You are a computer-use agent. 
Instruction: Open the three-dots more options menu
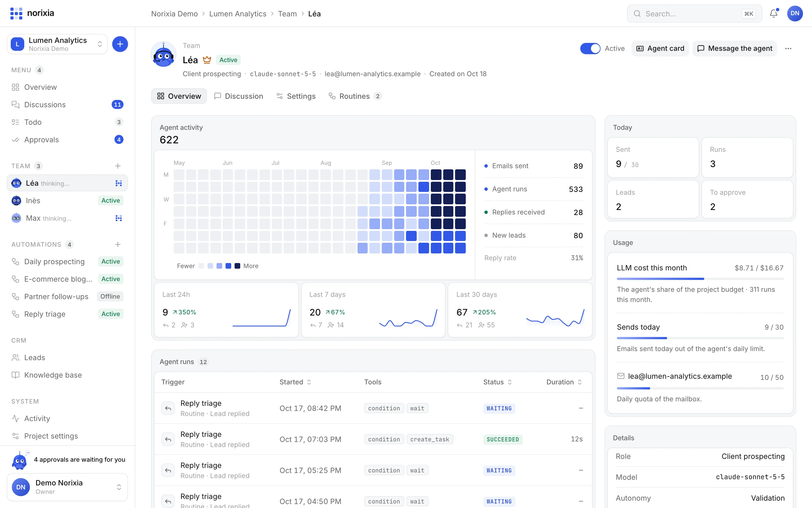[x=788, y=48]
